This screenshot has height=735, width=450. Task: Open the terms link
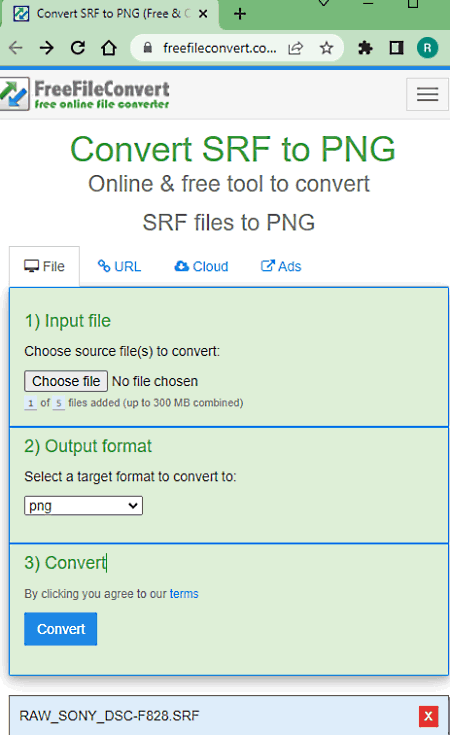(184, 594)
